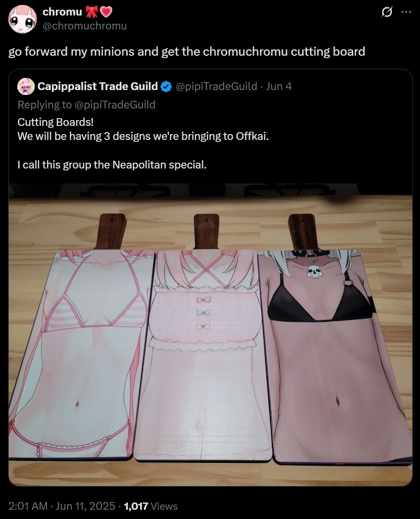Screen dimensions: 420x519
Task: Open the chromu display name
Action: point(62,12)
